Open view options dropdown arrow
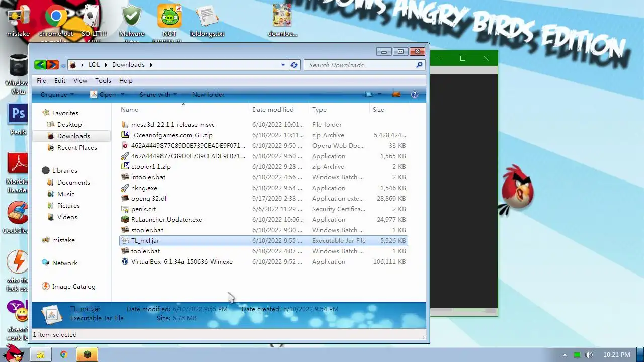This screenshot has height=362, width=644. [380, 94]
